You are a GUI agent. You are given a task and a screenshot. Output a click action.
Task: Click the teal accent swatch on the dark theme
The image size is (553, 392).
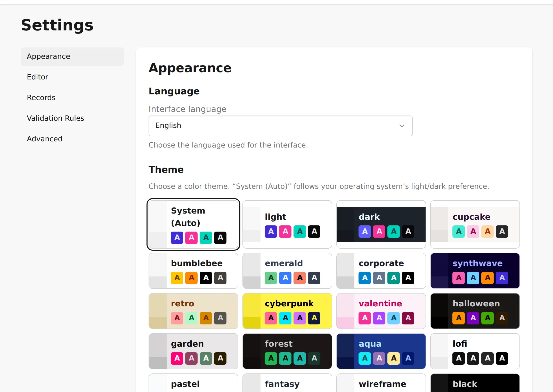click(x=394, y=231)
